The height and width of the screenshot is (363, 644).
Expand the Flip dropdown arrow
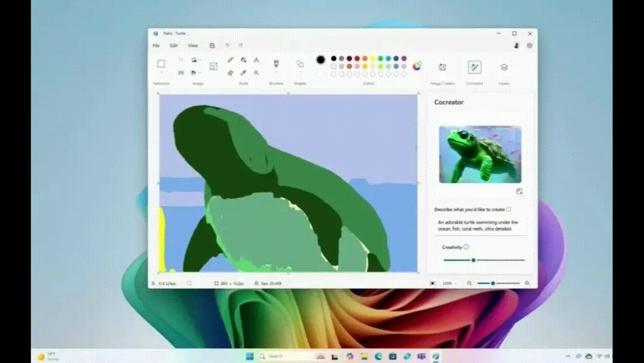coord(200,73)
